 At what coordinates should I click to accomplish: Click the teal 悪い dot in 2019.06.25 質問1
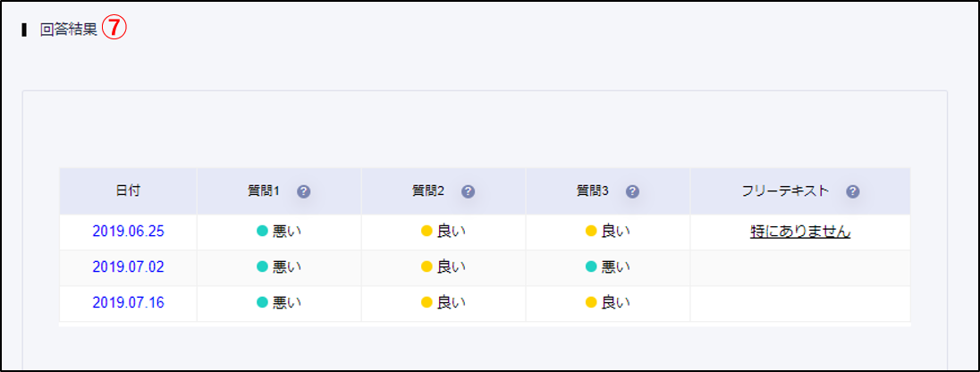pyautogui.click(x=262, y=232)
